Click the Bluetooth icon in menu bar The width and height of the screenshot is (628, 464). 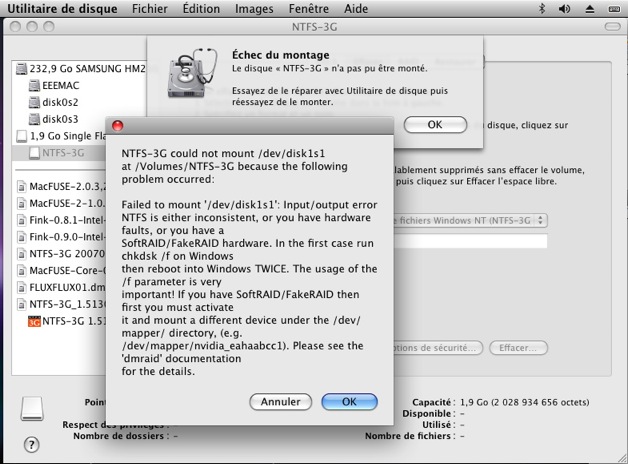click(542, 8)
